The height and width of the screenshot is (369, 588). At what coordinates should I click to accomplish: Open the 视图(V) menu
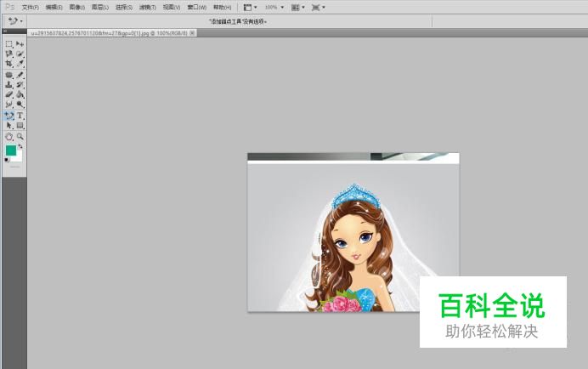coord(172,7)
